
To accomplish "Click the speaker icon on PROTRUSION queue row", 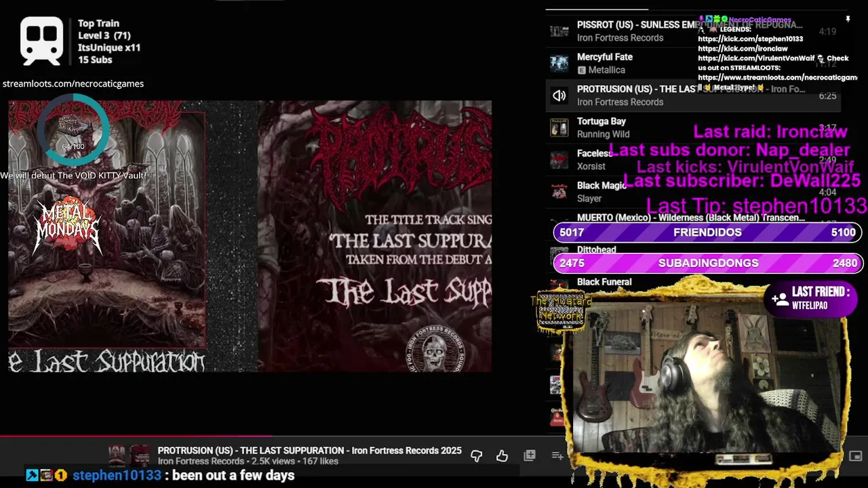I will pyautogui.click(x=559, y=96).
